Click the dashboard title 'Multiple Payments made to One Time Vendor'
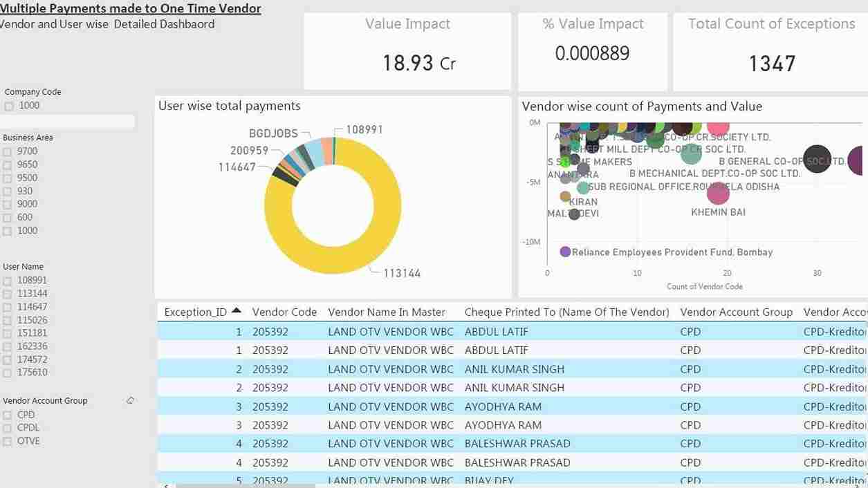The image size is (868, 488). [131, 8]
